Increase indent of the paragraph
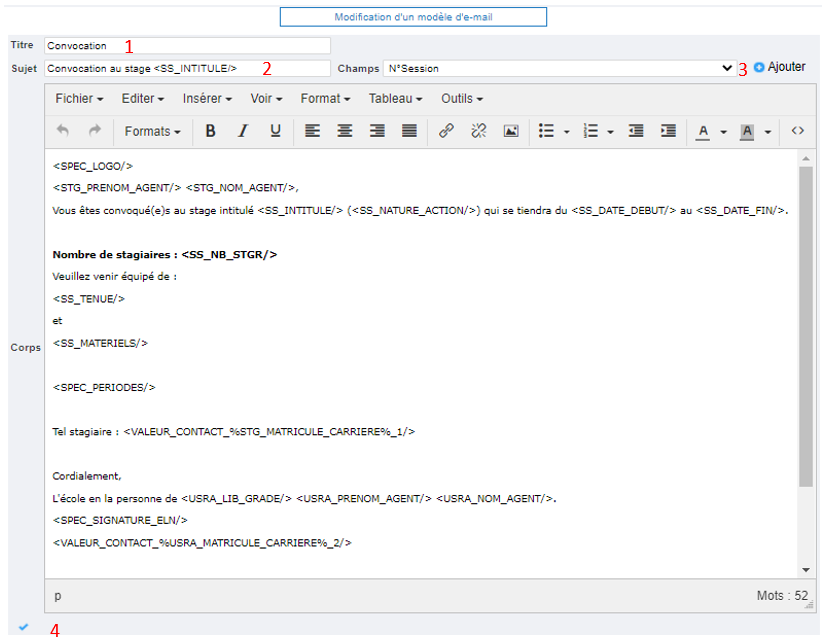The width and height of the screenshot is (822, 640). pos(668,131)
